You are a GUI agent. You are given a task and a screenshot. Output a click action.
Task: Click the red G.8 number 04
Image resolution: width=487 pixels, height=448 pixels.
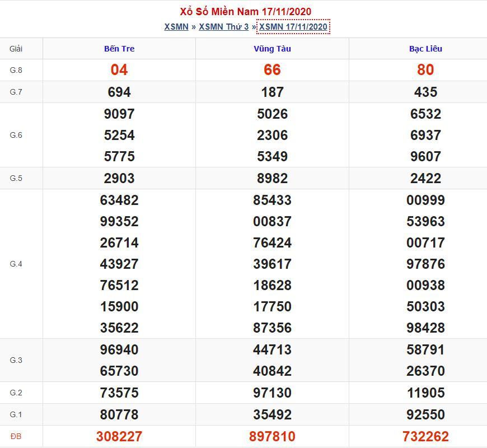(119, 70)
